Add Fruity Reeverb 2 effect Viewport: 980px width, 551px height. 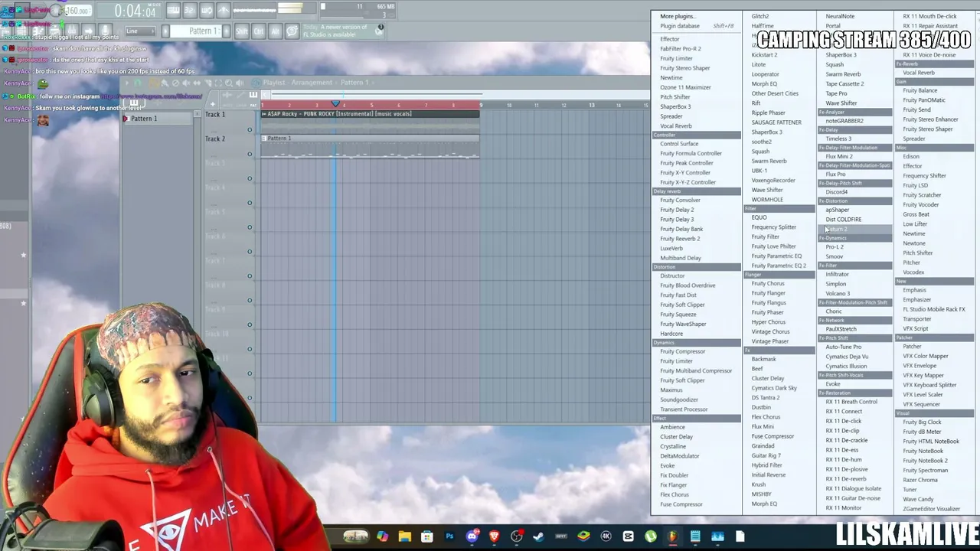click(680, 239)
